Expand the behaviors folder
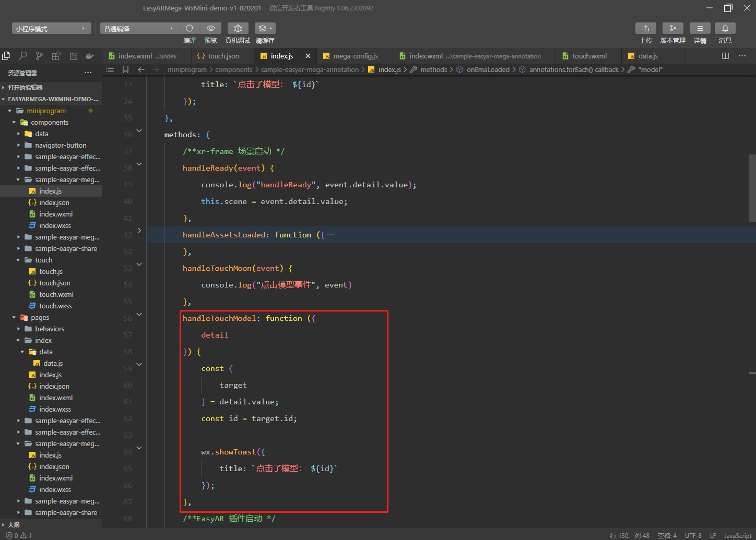 (18, 329)
